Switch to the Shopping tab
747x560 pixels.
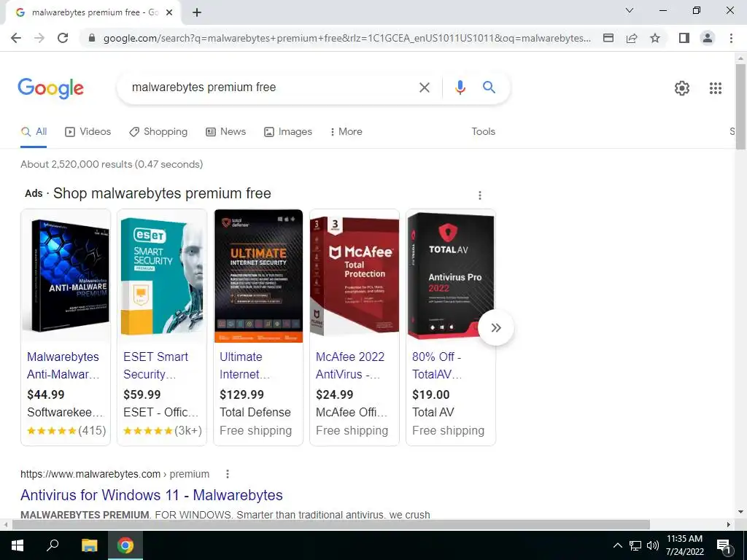pos(158,132)
